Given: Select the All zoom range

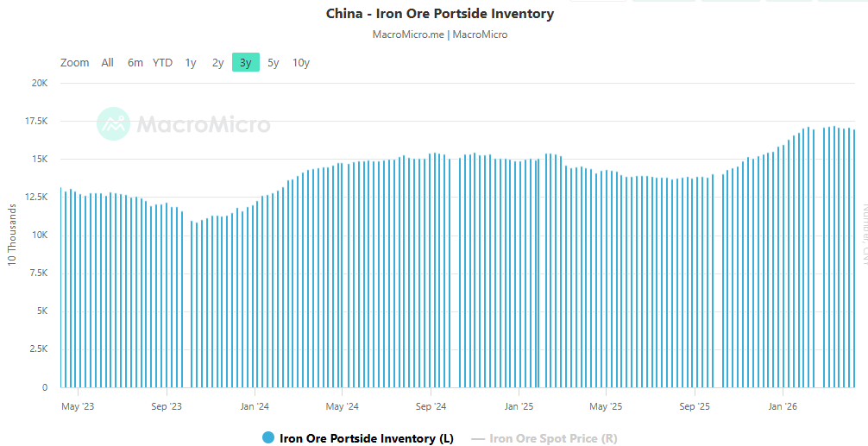Looking at the screenshot, I should [107, 62].
